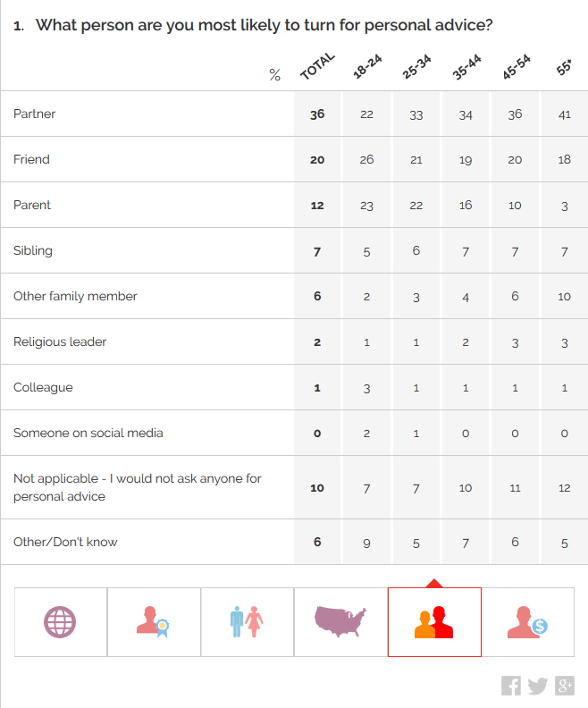The width and height of the screenshot is (588, 708).
Task: Click the question title about personal advice
Action: click(264, 25)
